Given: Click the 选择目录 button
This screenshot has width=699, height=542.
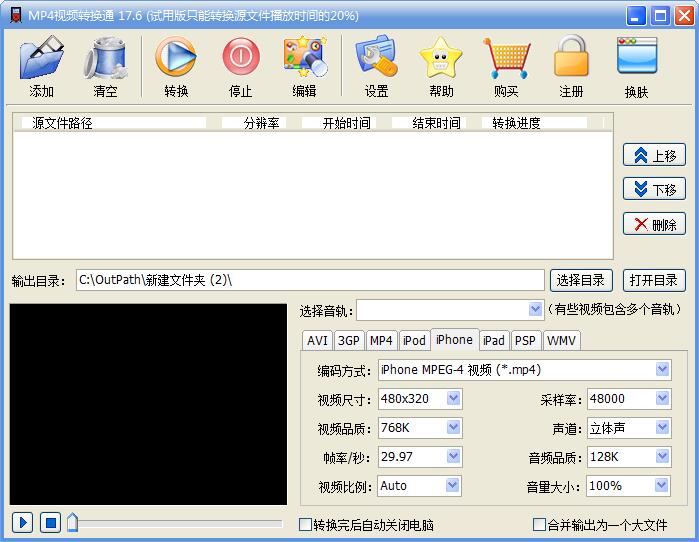Looking at the screenshot, I should pyautogui.click(x=581, y=280).
